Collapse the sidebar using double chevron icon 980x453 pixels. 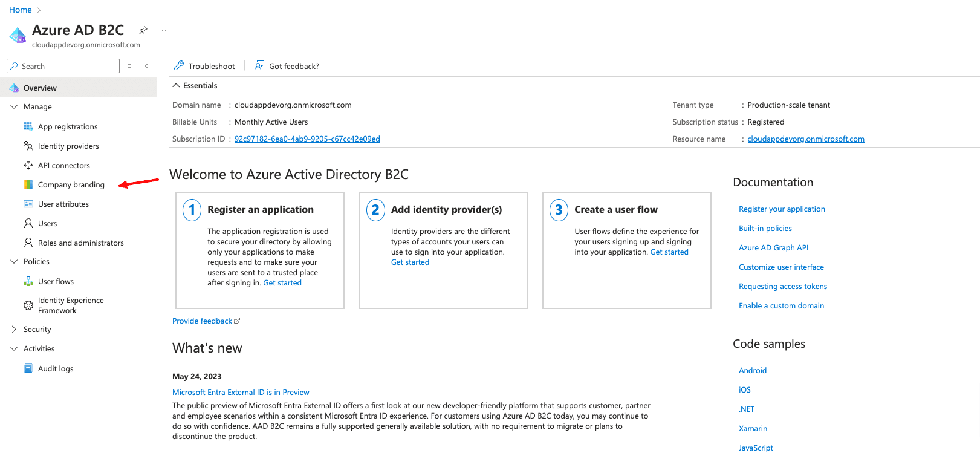pos(147,66)
